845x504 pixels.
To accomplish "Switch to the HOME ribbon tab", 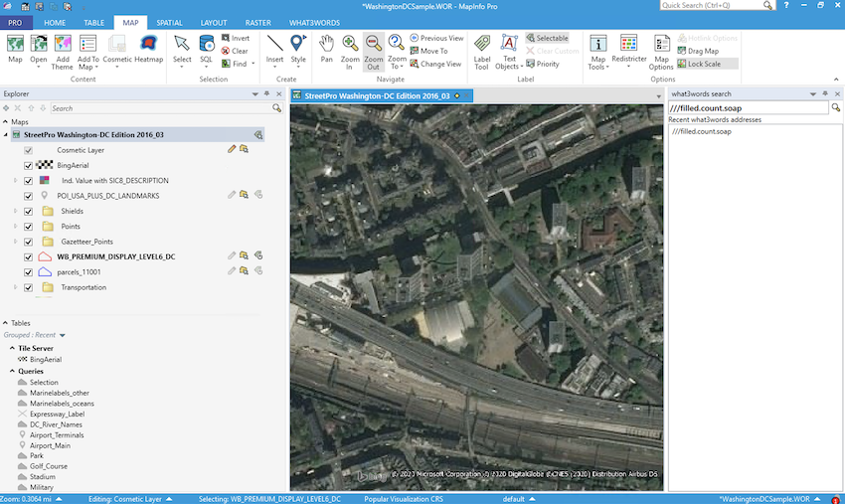I will click(55, 23).
